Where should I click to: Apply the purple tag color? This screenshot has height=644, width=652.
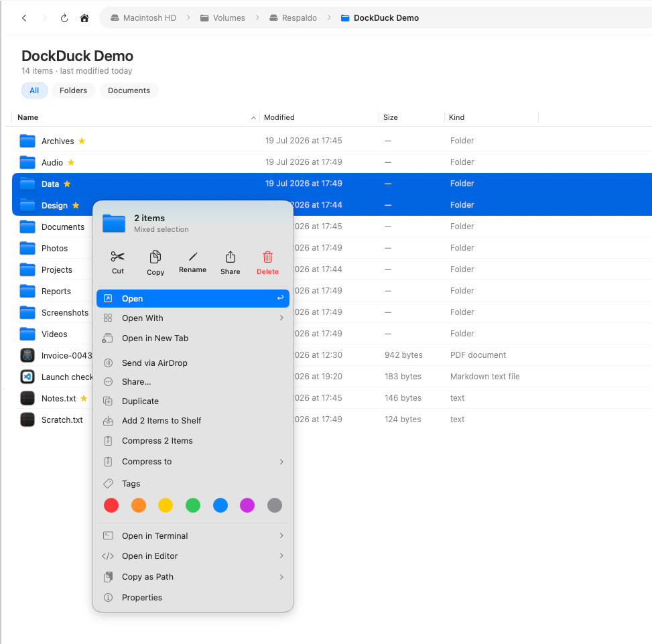(247, 505)
